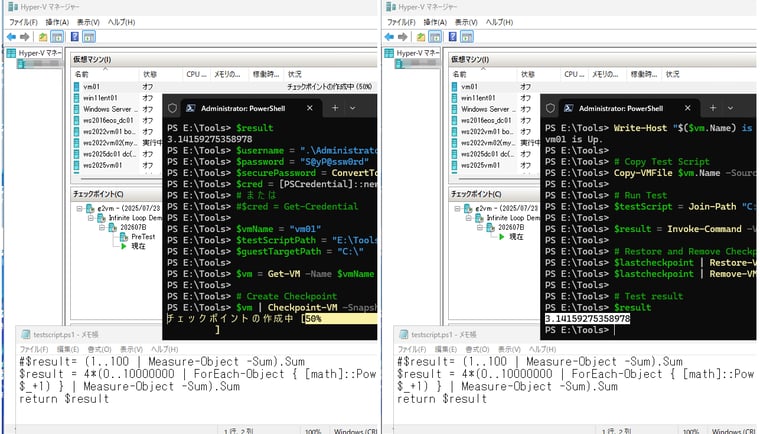Viewport: 760px width, 434px height.
Task: Close the PowerShell tab in left terminal
Action: click(x=310, y=108)
